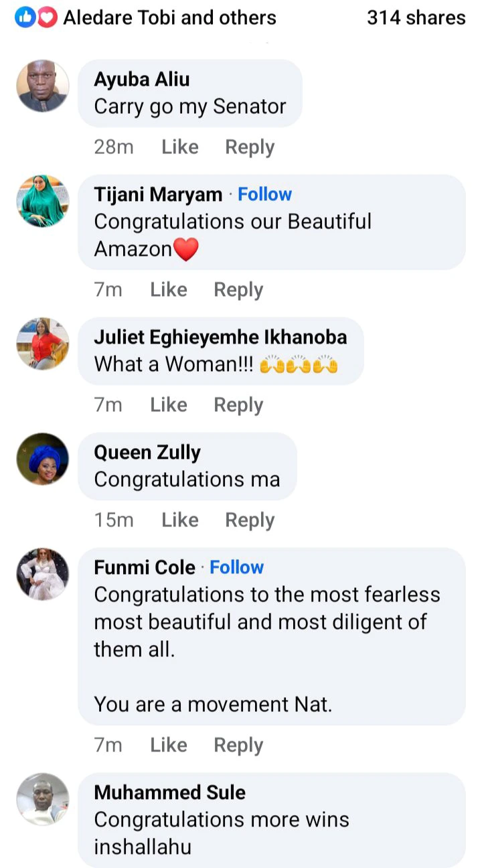Reply to Juliet Eghieyemhe Ikhanoba's comment
Viewport: 482px width, 868px height.
tap(238, 405)
